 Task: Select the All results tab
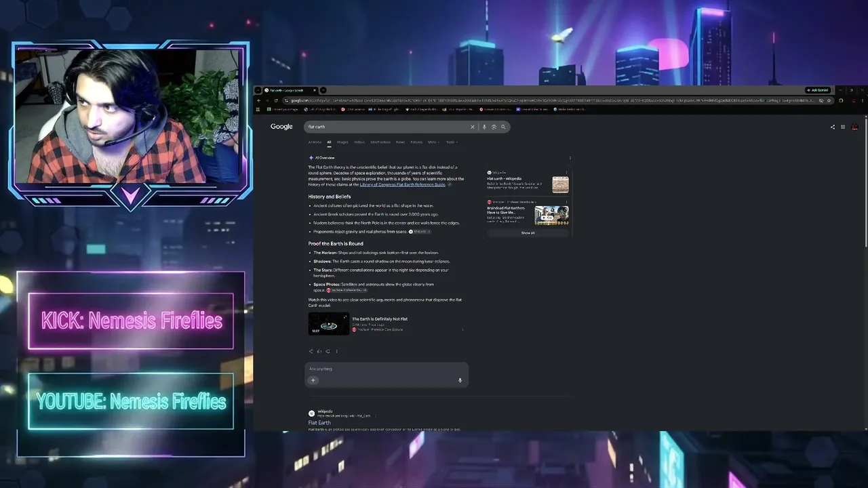[329, 142]
